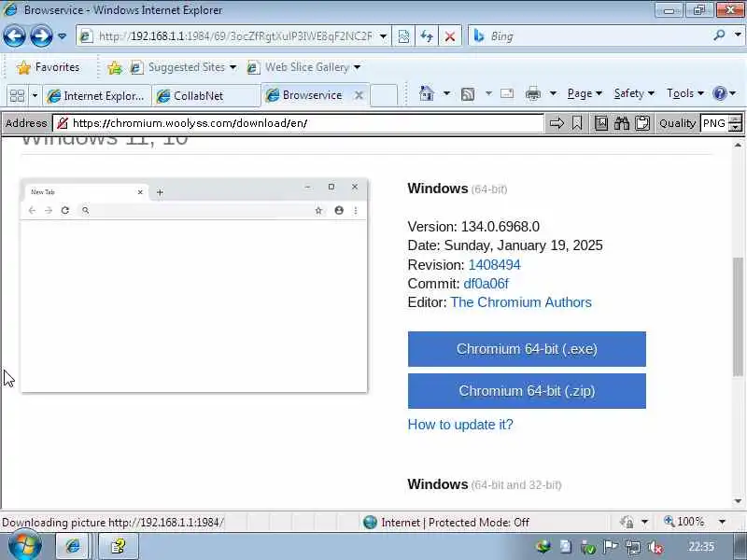Click the Quick Tabs grid icon
The height and width of the screenshot is (560, 747).
(17, 96)
